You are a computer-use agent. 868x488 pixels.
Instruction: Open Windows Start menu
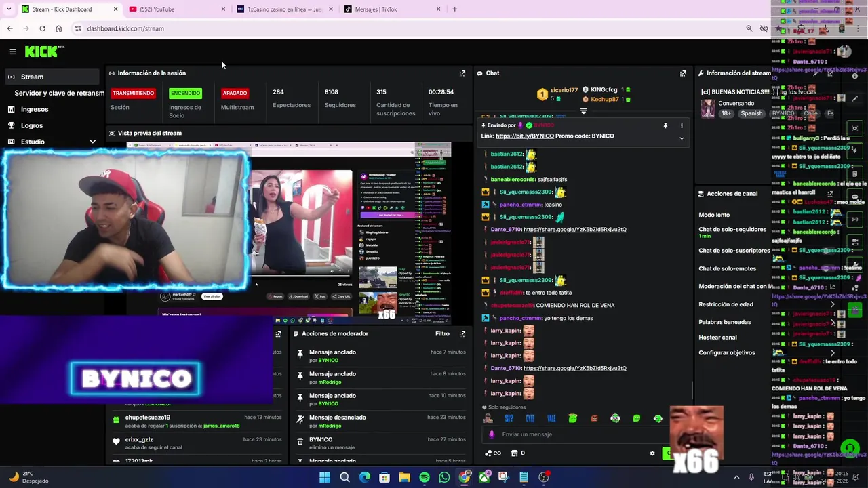tap(325, 477)
